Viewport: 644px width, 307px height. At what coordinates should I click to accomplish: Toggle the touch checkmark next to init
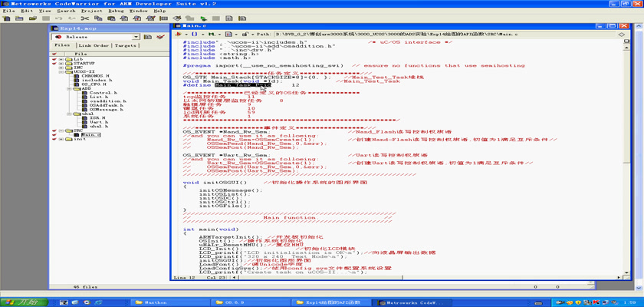point(54,139)
